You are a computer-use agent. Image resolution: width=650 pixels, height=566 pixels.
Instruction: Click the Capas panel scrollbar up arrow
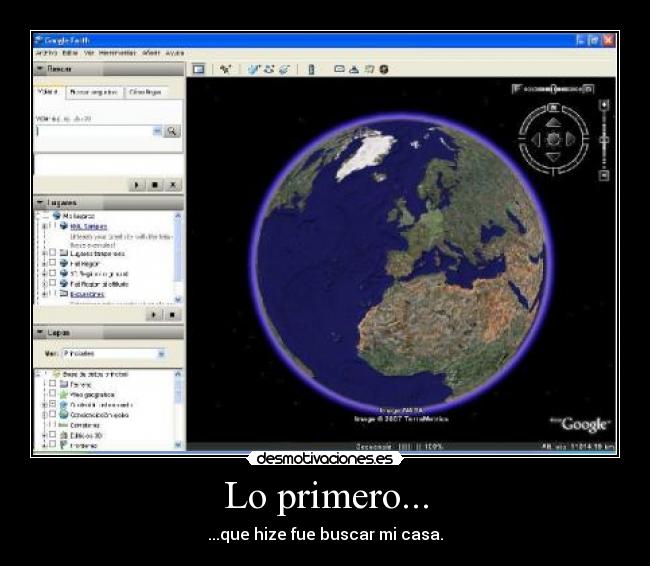(178, 374)
